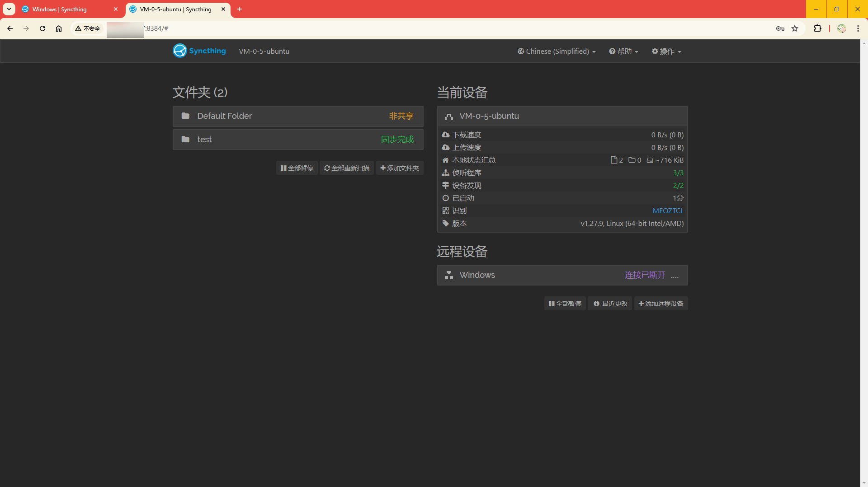The image size is (868, 487).
Task: Click the version tag icon
Action: [446, 223]
